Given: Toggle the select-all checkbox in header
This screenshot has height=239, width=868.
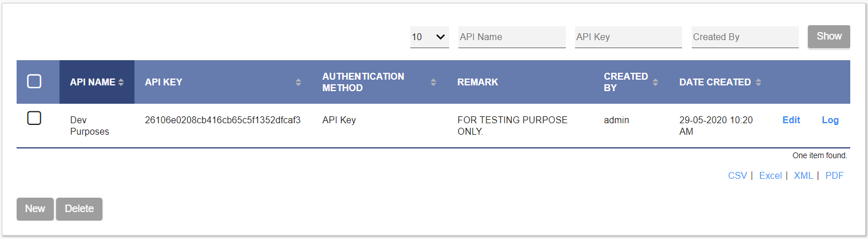Looking at the screenshot, I should (x=34, y=81).
